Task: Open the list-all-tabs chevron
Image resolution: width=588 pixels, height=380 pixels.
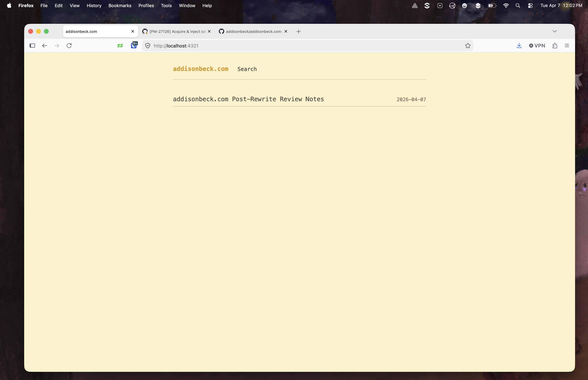Action: [555, 31]
